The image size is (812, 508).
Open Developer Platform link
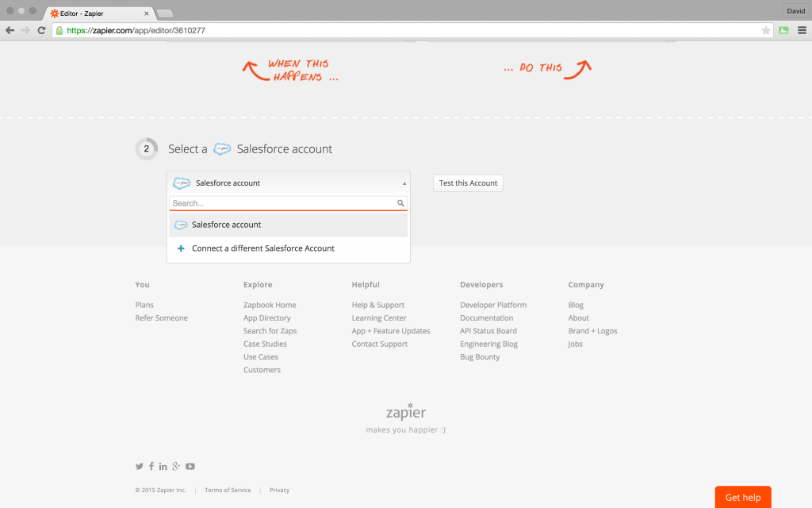[493, 305]
